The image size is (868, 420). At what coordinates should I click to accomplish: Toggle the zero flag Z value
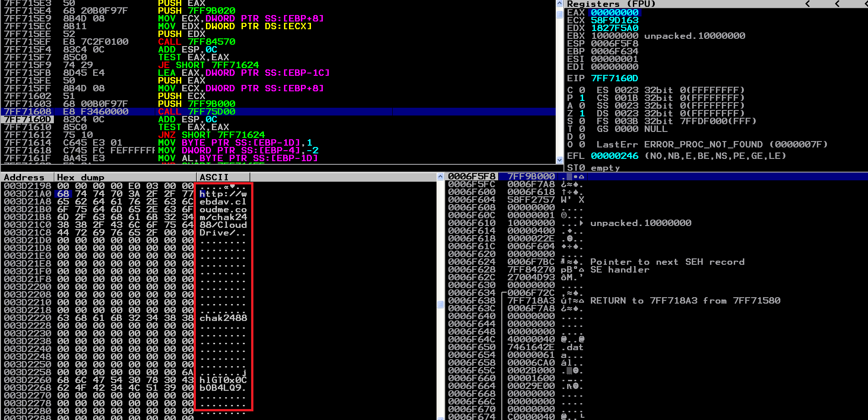pos(582,114)
